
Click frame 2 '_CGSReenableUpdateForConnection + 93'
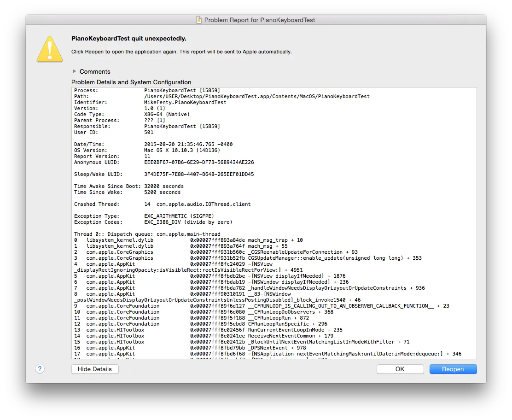pyautogui.click(x=303, y=252)
